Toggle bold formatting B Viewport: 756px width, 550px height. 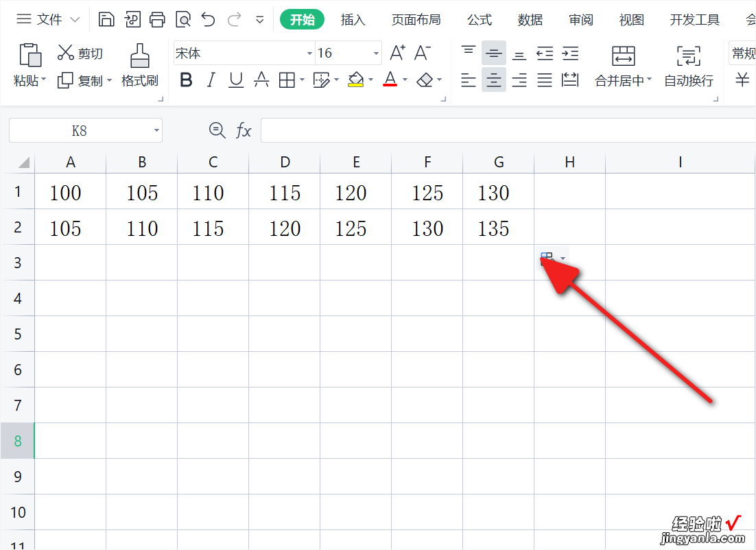tap(186, 80)
